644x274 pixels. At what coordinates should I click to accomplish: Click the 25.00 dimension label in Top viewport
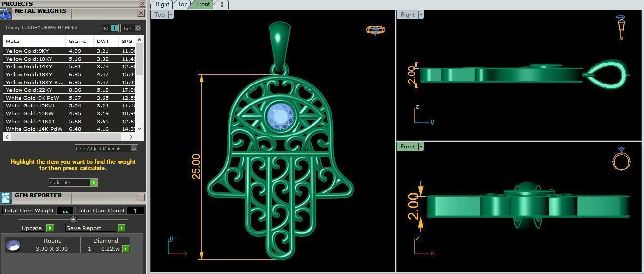196,167
